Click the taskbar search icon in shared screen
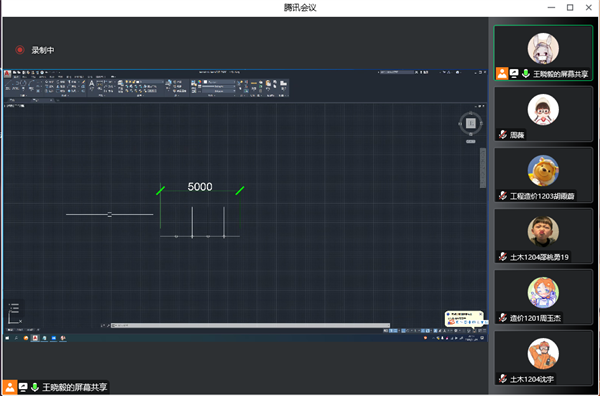600x396 pixels. click(16, 338)
